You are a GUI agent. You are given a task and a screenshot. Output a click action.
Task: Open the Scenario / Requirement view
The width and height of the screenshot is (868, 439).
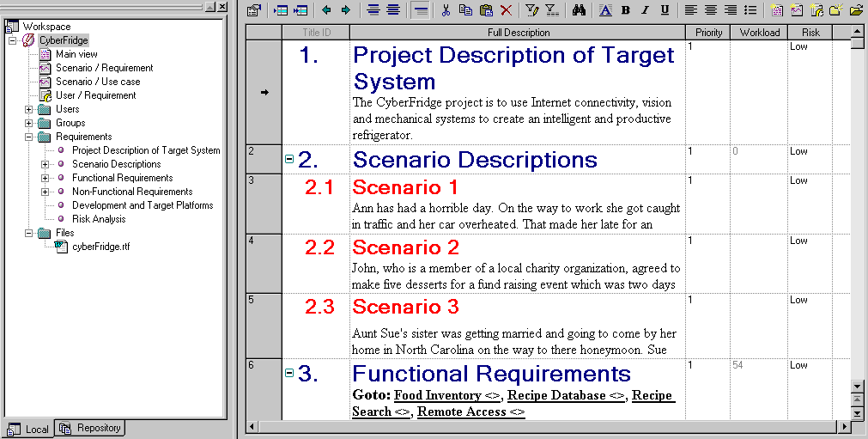click(105, 68)
